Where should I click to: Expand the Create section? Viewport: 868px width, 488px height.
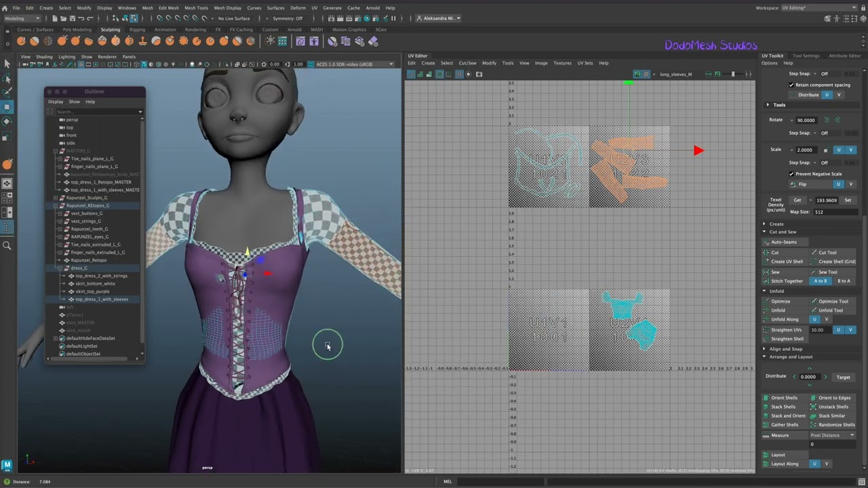pyautogui.click(x=764, y=224)
